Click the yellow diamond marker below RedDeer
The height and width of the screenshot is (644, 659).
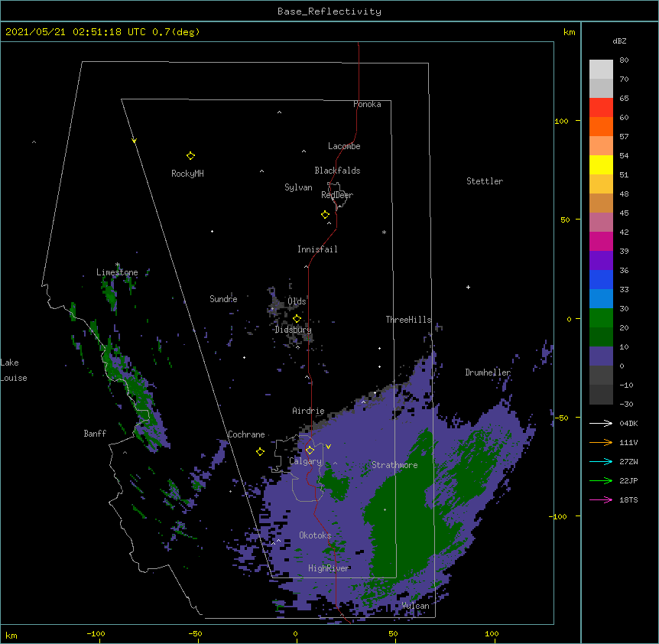(325, 215)
